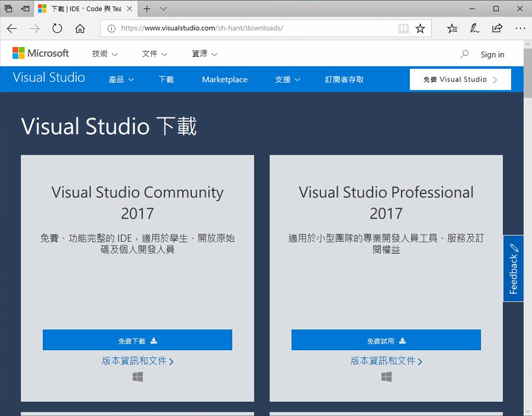
Task: Open a new tab with plus icon
Action: point(147,9)
